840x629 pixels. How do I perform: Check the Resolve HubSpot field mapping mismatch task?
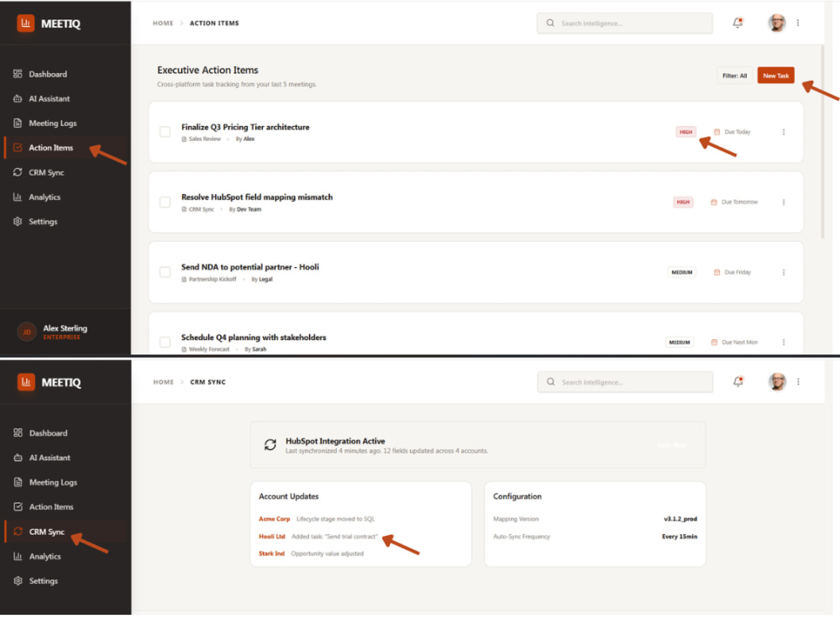pyautogui.click(x=165, y=202)
